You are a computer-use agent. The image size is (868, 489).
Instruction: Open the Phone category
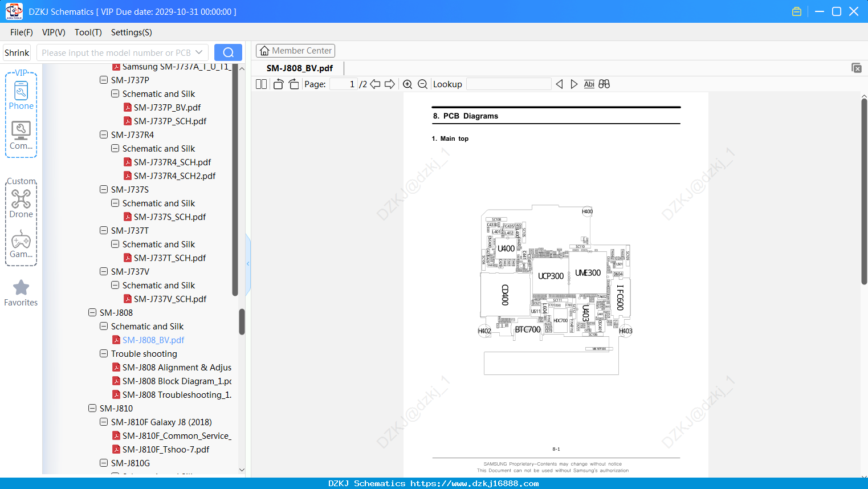click(x=21, y=95)
